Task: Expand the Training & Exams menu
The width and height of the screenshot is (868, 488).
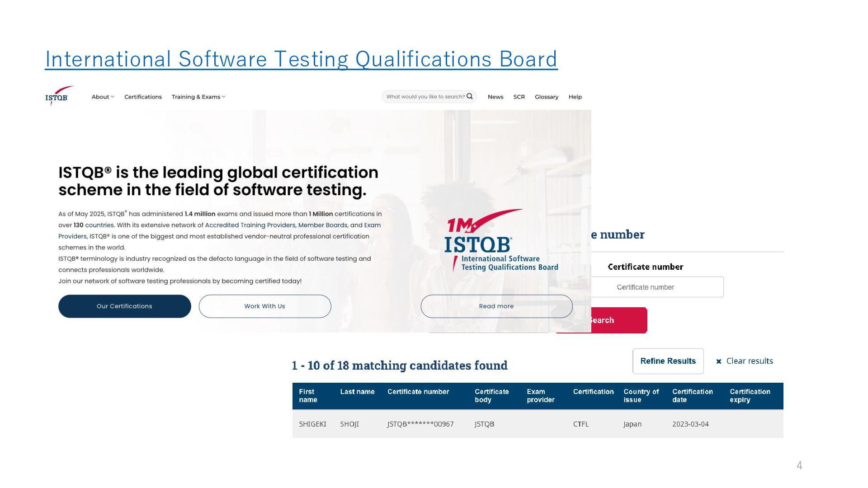Action: (x=198, y=97)
